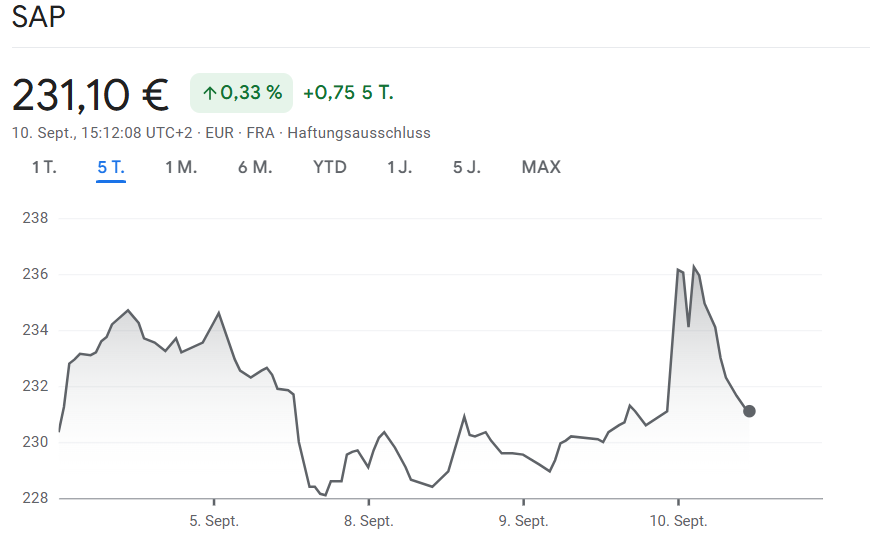This screenshot has height=541, width=870.
Task: Click the 8. Sept. date axis label
Action: (x=369, y=521)
